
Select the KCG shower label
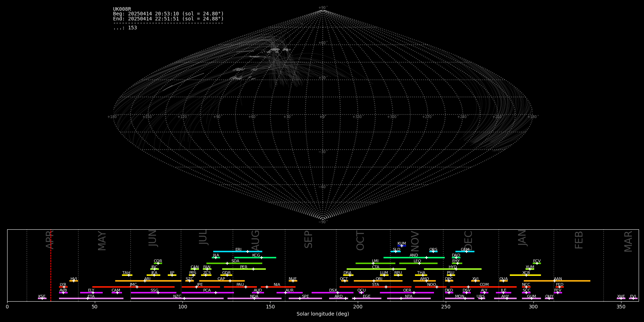256,255
